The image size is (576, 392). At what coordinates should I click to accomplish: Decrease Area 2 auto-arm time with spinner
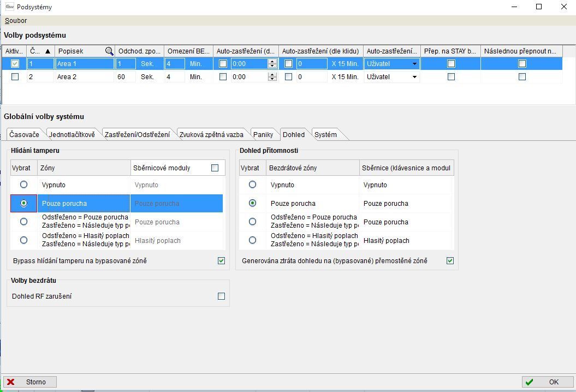pyautogui.click(x=271, y=79)
